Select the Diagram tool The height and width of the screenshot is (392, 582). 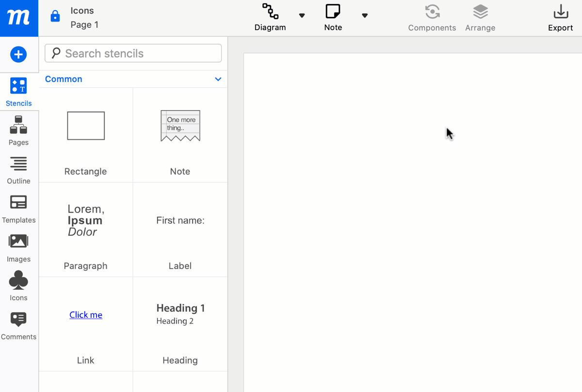(x=270, y=18)
